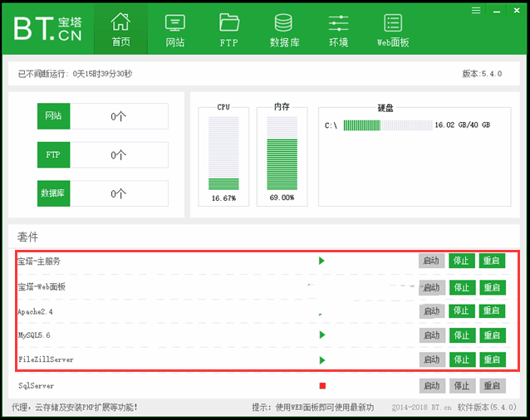Stop the FileZillServer service
530x420 pixels.
coord(461,360)
